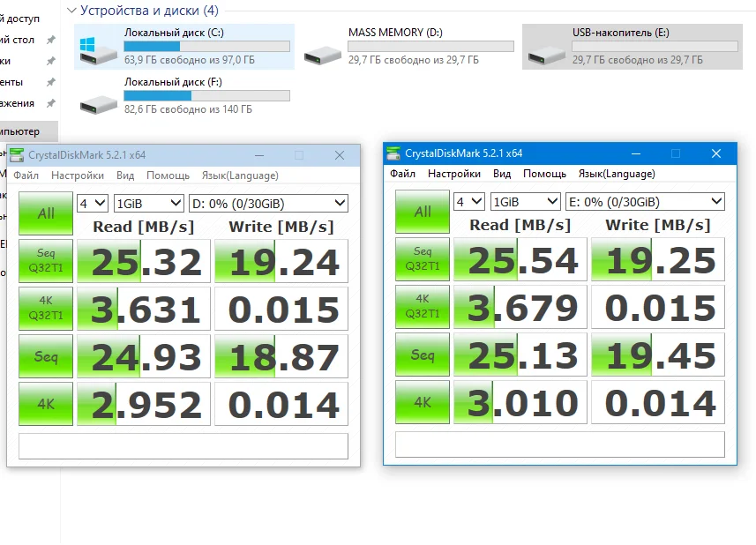This screenshot has width=756, height=545.
Task: Click Seq Q32T1 read value 25.54
Action: (520, 258)
